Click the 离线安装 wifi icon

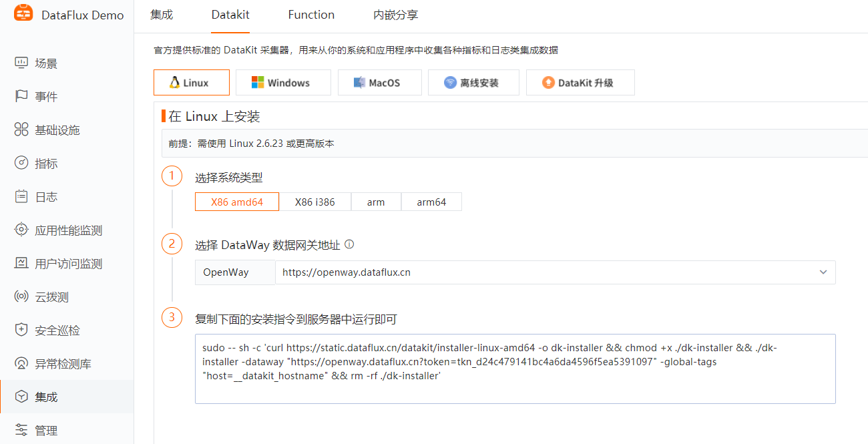tap(451, 83)
